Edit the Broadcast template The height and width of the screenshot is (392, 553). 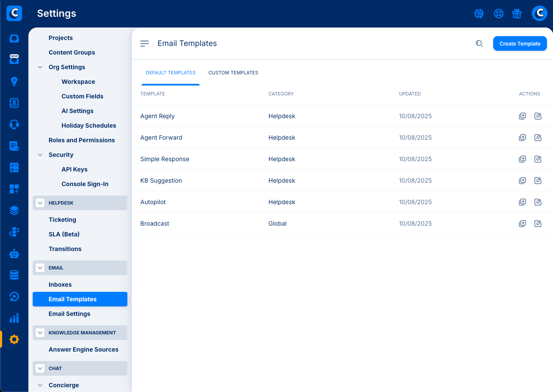(538, 224)
